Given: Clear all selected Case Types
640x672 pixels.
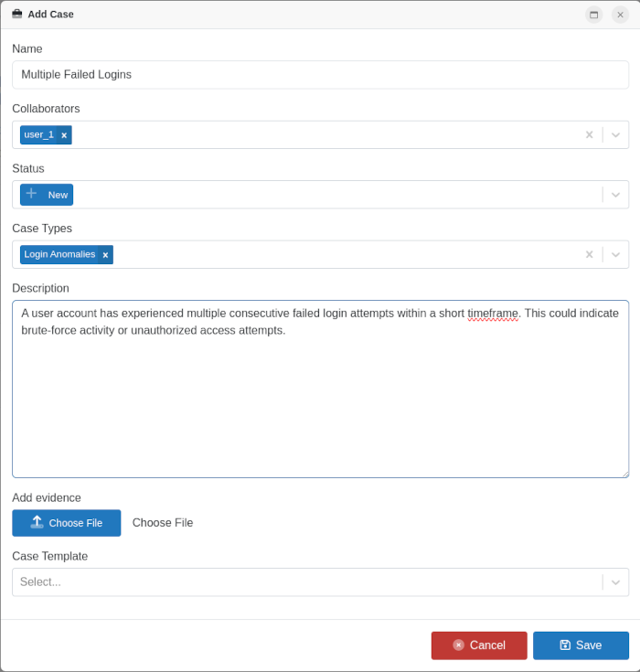Looking at the screenshot, I should (589, 254).
